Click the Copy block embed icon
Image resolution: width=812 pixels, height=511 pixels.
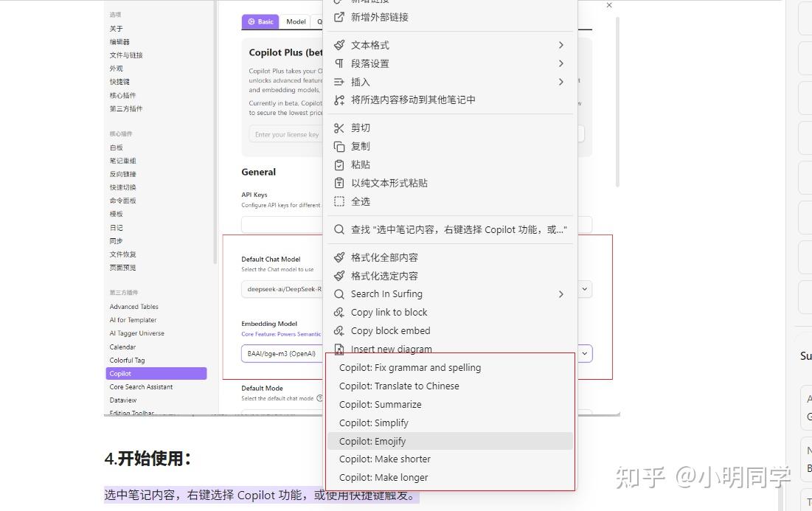(339, 330)
